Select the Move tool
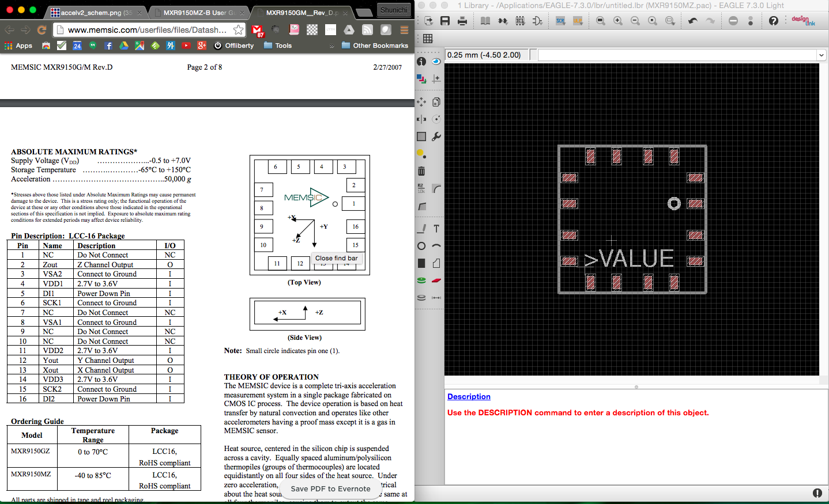The width and height of the screenshot is (829, 504). click(421, 102)
